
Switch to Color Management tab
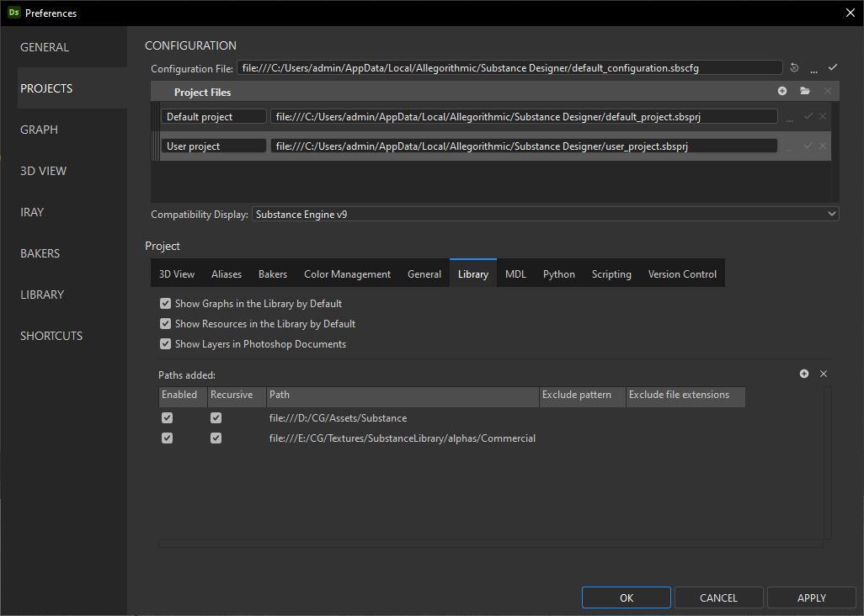pos(347,273)
